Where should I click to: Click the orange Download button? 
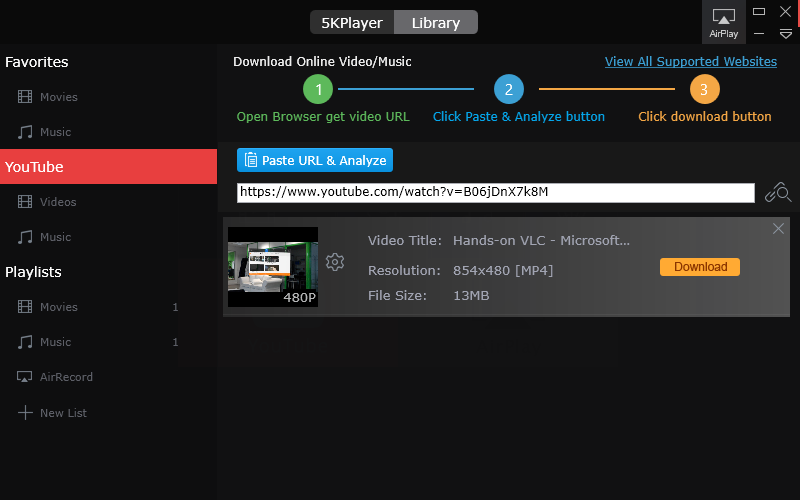(x=700, y=267)
